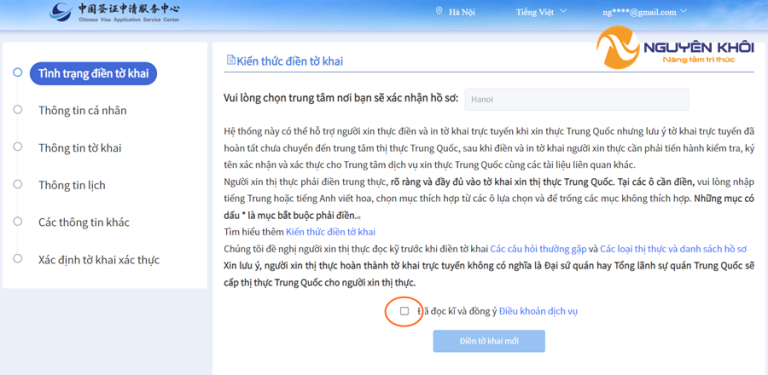Viewport: 768px width, 375px height.
Task: Click the location pin icon beside Hà Nội
Action: (439, 11)
